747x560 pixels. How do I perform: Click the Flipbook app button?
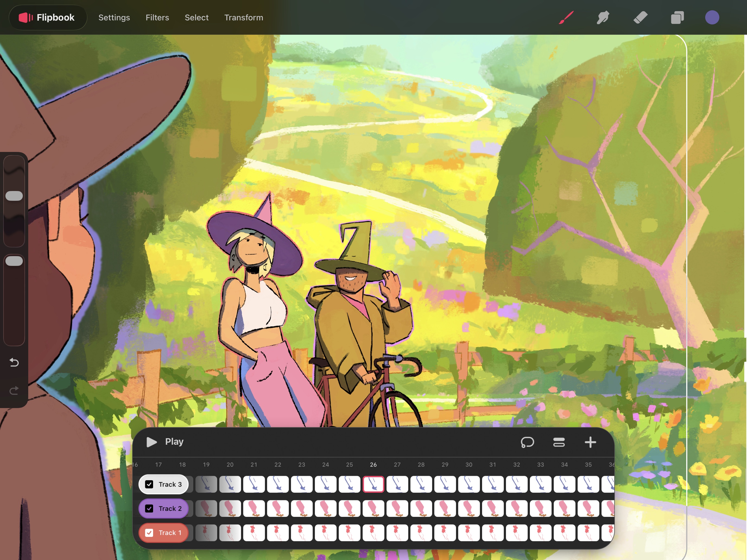[48, 18]
